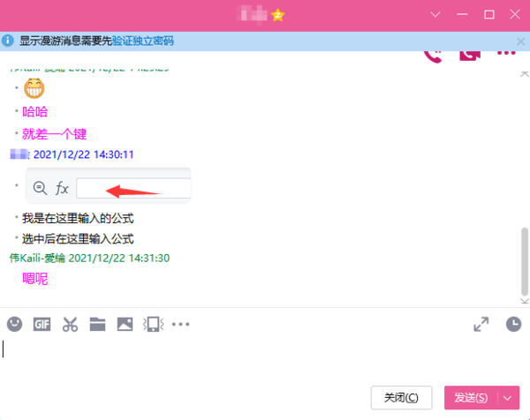Click the chat history scrollbar thumb
This screenshot has width=530, height=420.
click(x=525, y=262)
